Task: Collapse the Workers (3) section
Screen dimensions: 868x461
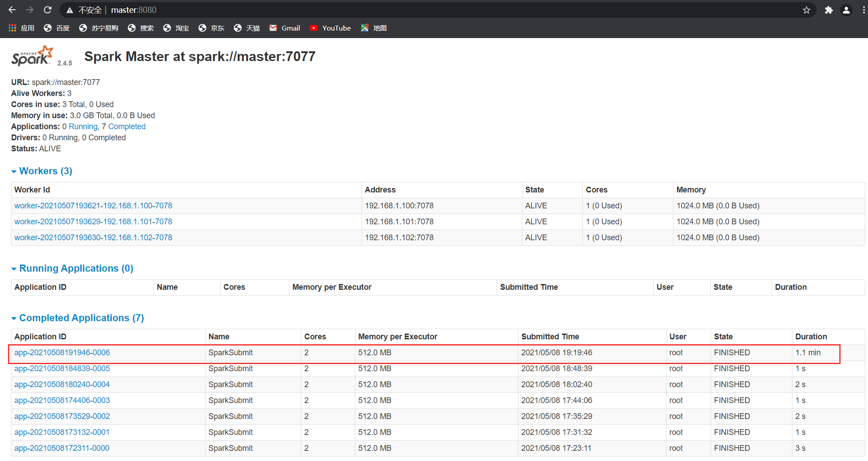Action: [42, 171]
